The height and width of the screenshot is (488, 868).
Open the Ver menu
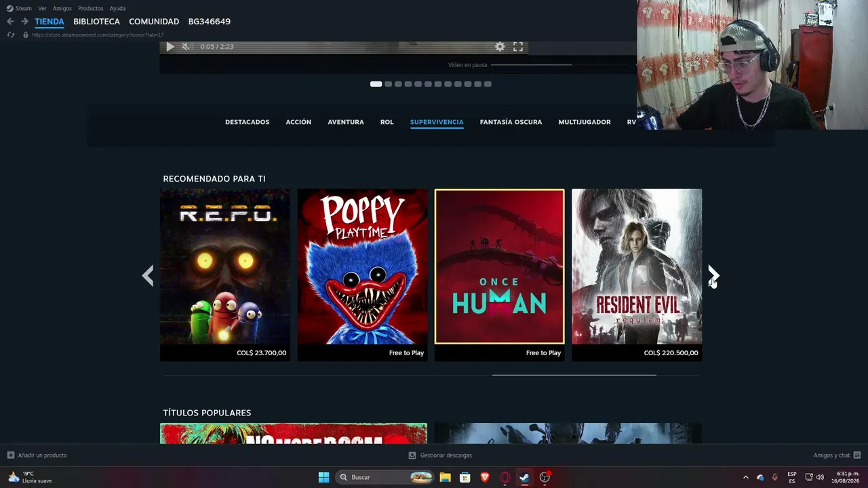click(x=42, y=8)
